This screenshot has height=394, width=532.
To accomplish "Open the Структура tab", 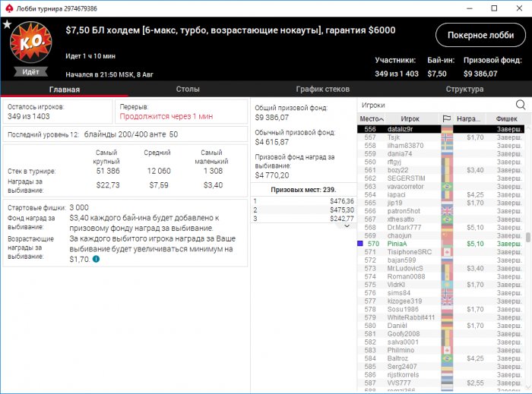I will pos(464,89).
